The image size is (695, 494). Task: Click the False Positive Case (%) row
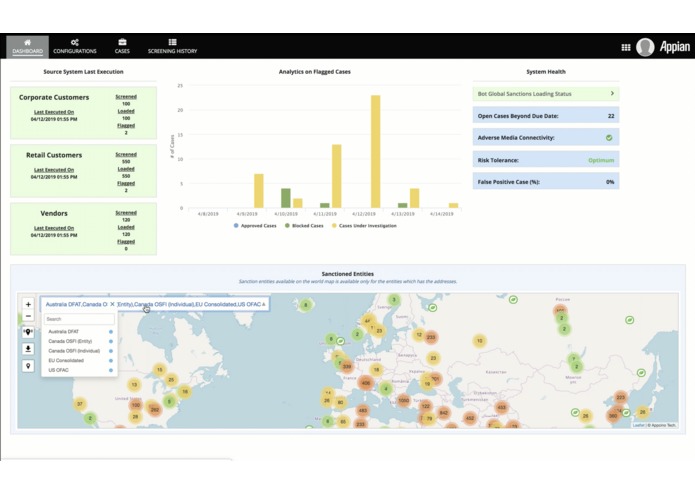tap(546, 182)
